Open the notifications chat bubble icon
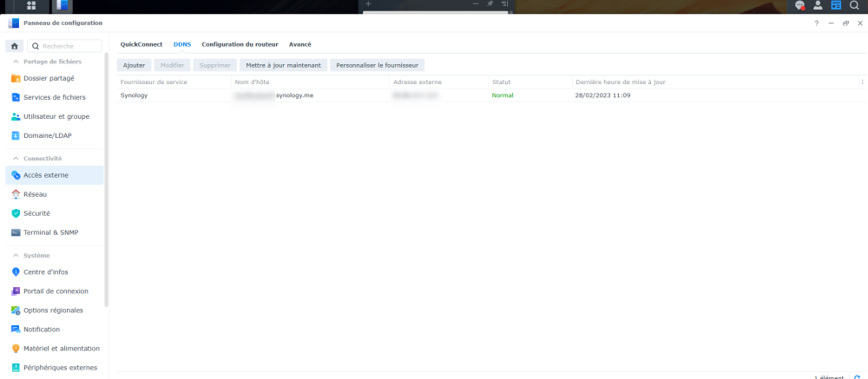 click(x=799, y=5)
